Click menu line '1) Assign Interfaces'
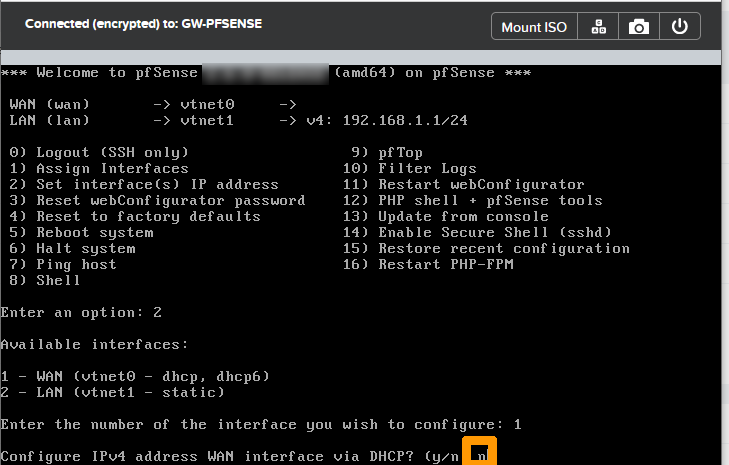The width and height of the screenshot is (729, 465). coord(99,168)
